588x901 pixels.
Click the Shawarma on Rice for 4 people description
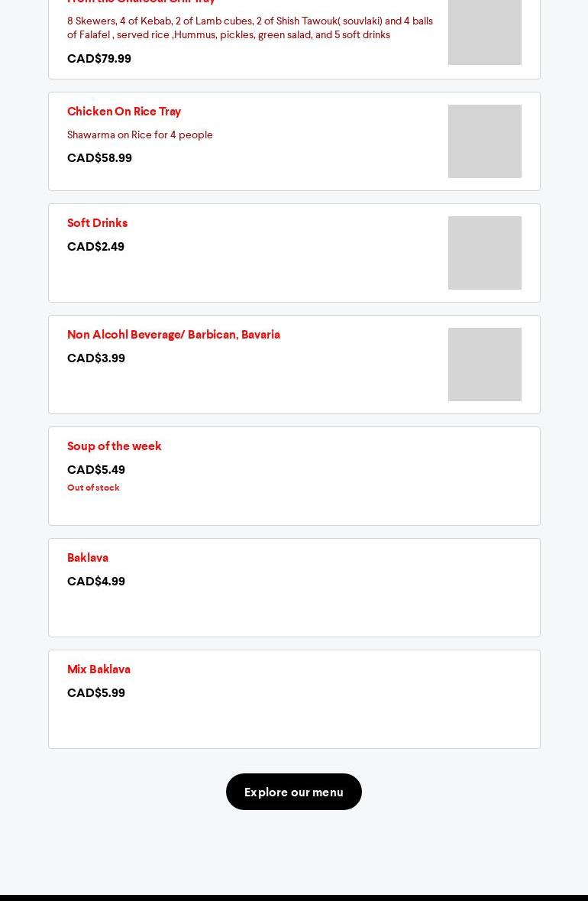pos(140,135)
